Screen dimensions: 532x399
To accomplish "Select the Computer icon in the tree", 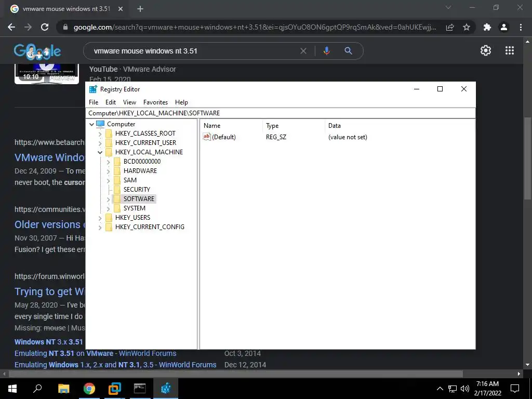I will pyautogui.click(x=100, y=124).
